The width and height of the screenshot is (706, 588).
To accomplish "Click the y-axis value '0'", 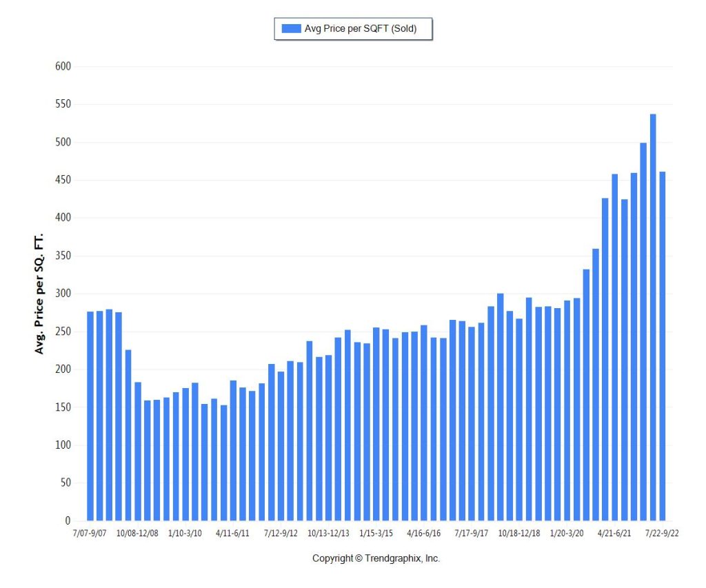I will [68, 520].
